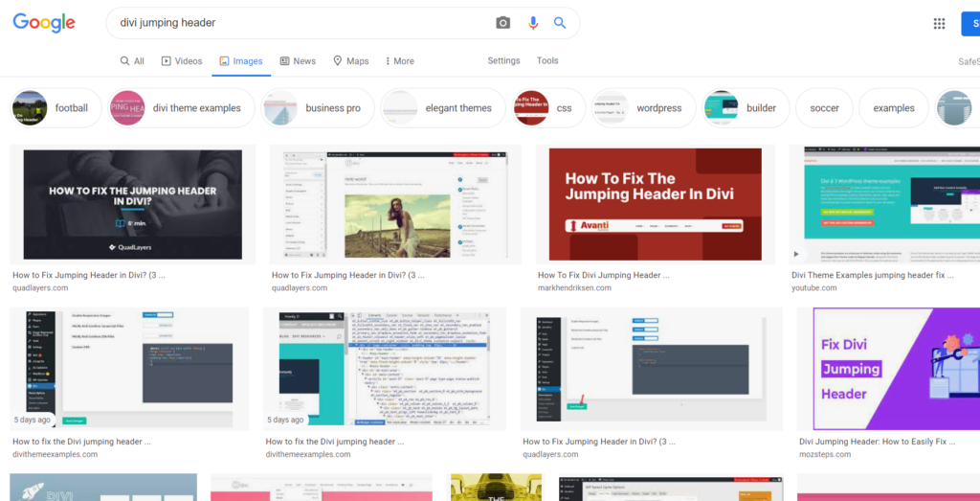Screen dimensions: 980x501
Task: Switch to the All tab
Action: pos(132,61)
